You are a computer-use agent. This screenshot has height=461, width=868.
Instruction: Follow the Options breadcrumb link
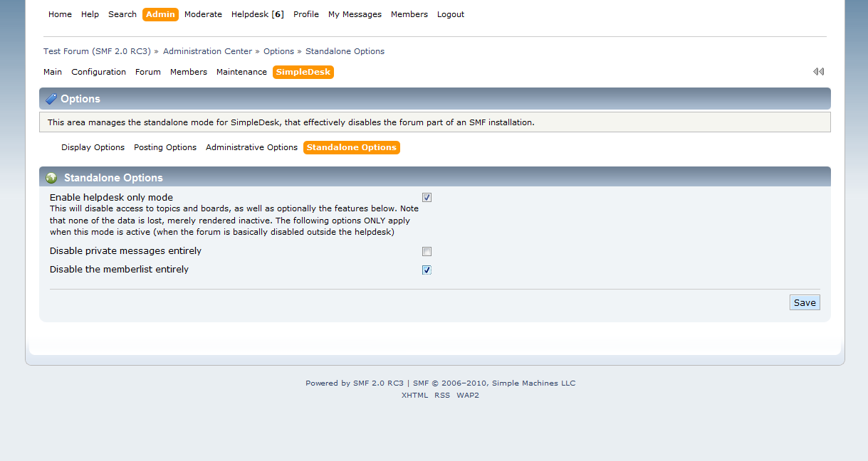point(278,51)
